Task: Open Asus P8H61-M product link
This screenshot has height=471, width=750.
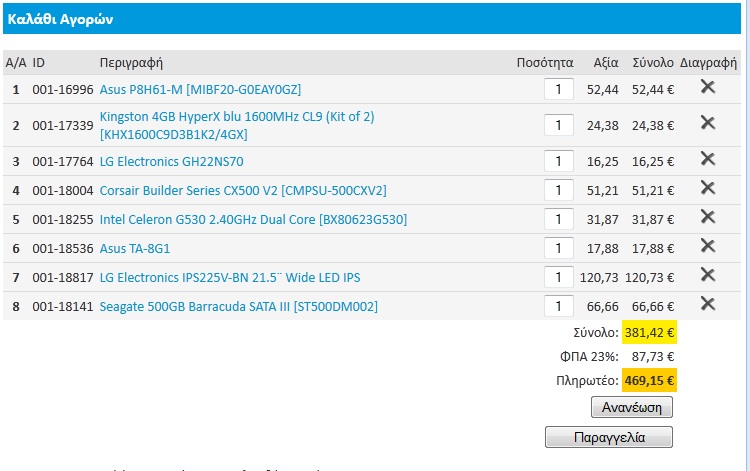Action: tap(200, 89)
